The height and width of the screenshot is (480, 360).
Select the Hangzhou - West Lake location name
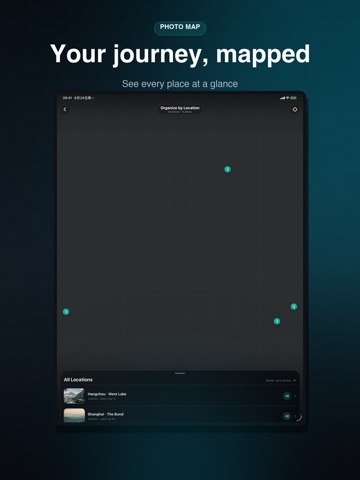(107, 394)
